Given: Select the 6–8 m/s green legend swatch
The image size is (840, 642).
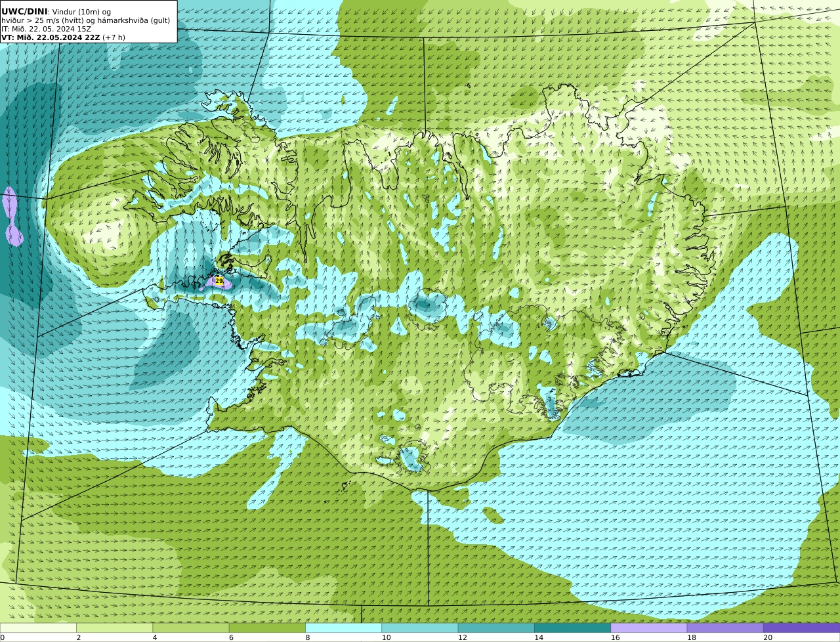Looking at the screenshot, I should tap(267, 628).
